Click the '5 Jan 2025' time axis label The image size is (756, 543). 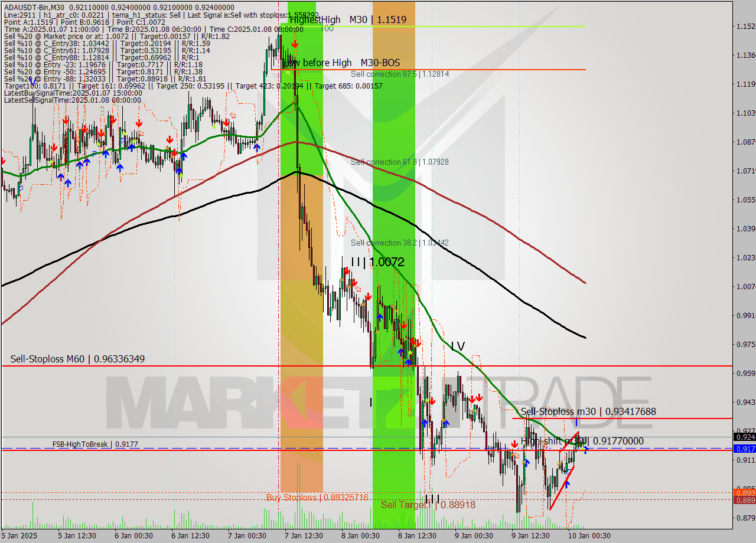tap(18, 536)
